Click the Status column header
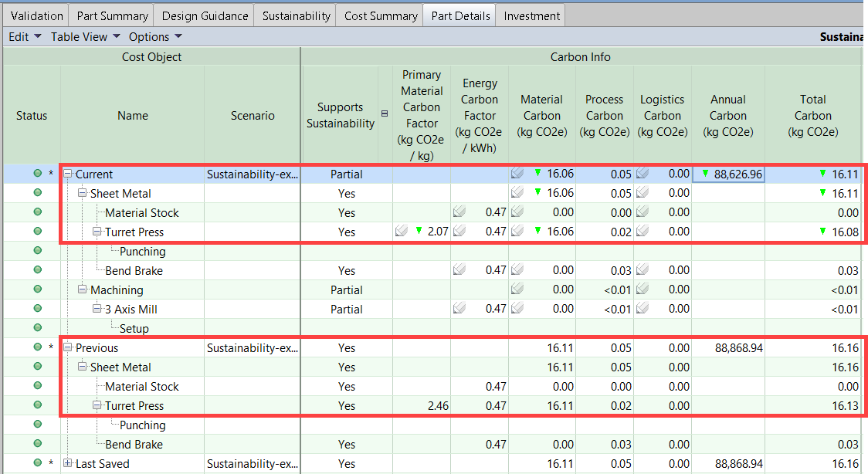 (32, 115)
